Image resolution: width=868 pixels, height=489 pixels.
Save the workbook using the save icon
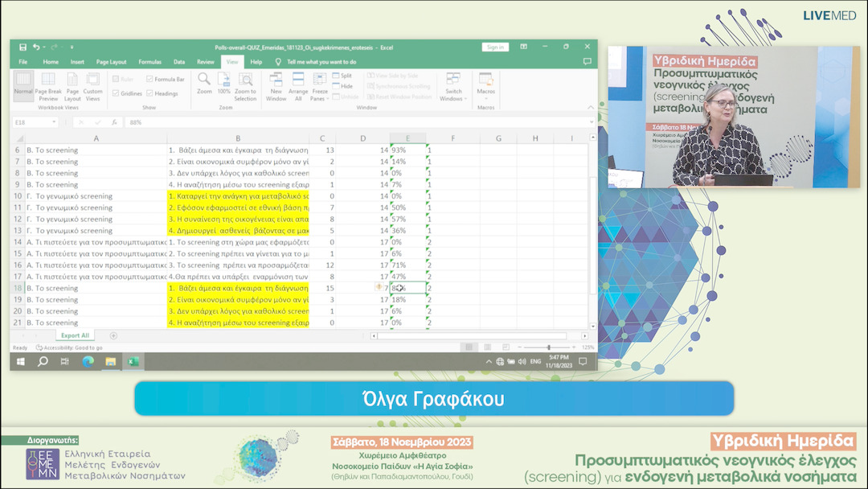click(x=23, y=47)
